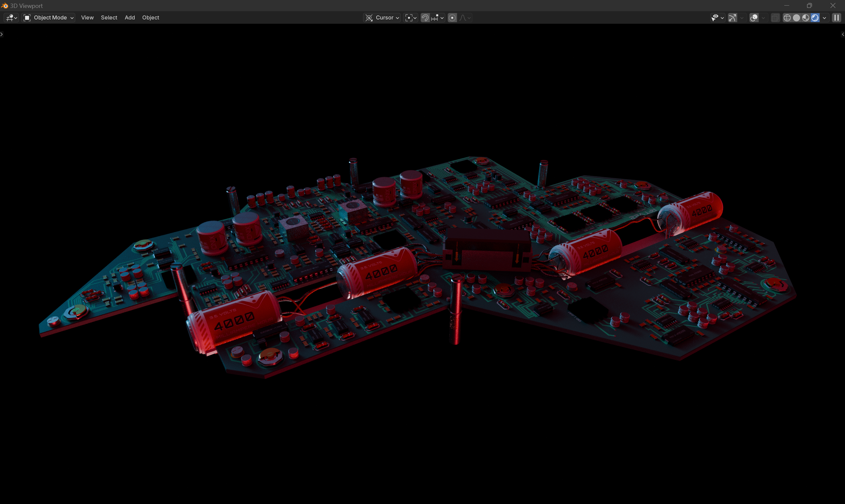Expand the toolbar with the left edge arrow
Viewport: 845px width, 504px height.
[2, 34]
